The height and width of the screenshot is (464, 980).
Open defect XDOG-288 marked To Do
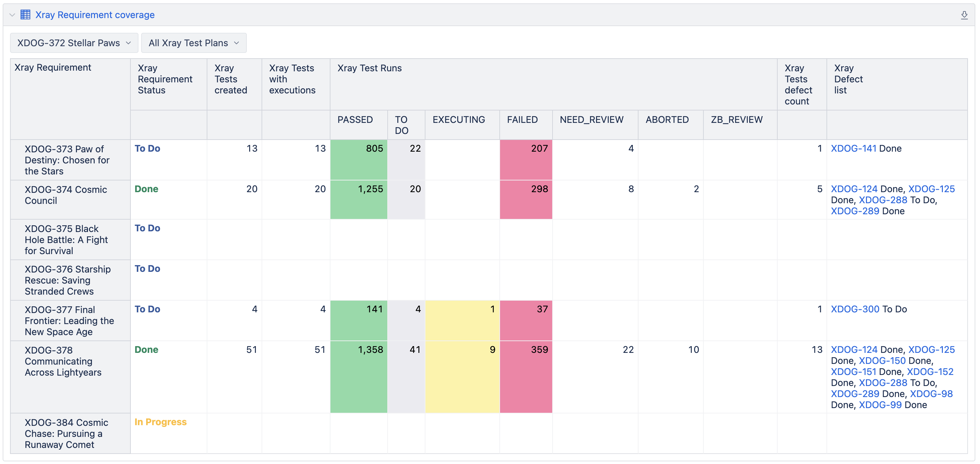pos(883,200)
